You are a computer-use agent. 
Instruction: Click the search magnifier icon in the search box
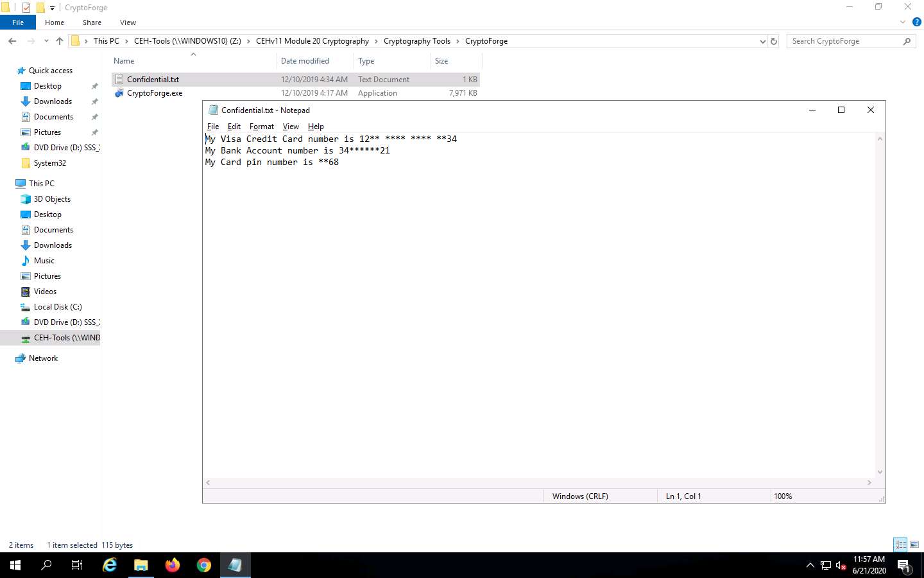point(907,40)
